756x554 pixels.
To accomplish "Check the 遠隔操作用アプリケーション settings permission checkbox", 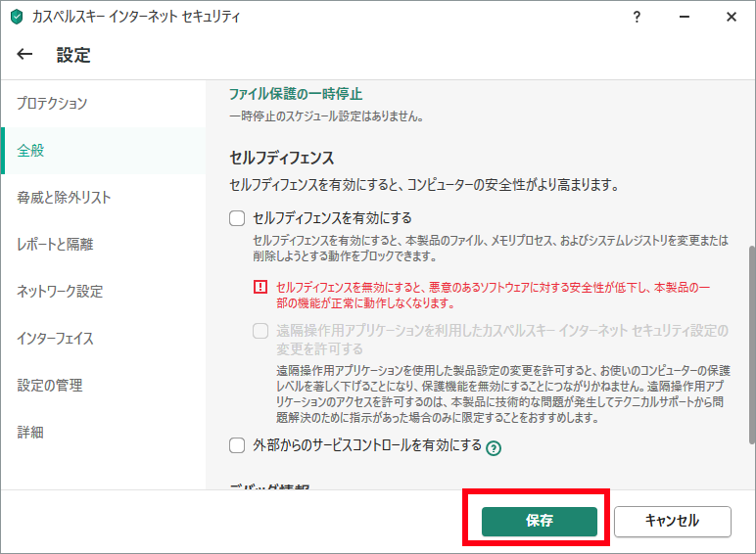I will [260, 331].
